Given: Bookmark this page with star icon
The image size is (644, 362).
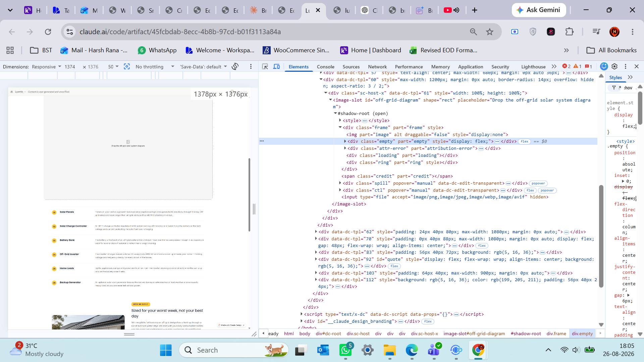Looking at the screenshot, I should click(x=490, y=32).
